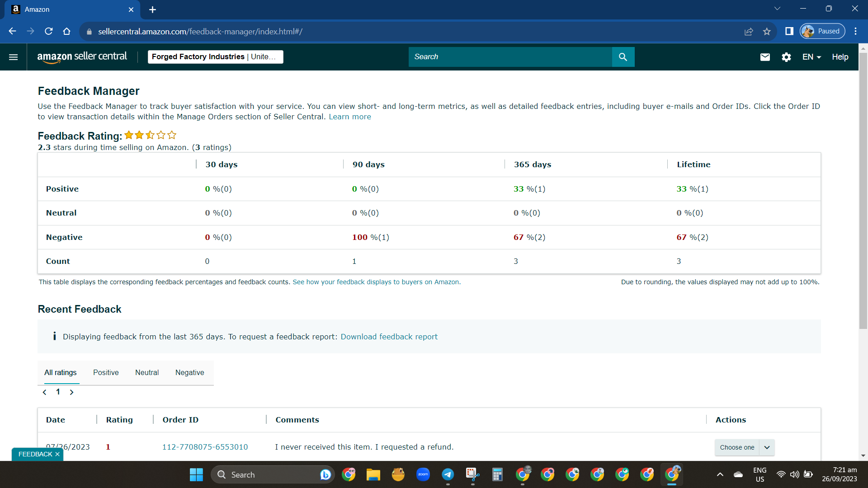
Task: Click page number 1 in pagination
Action: tap(58, 392)
